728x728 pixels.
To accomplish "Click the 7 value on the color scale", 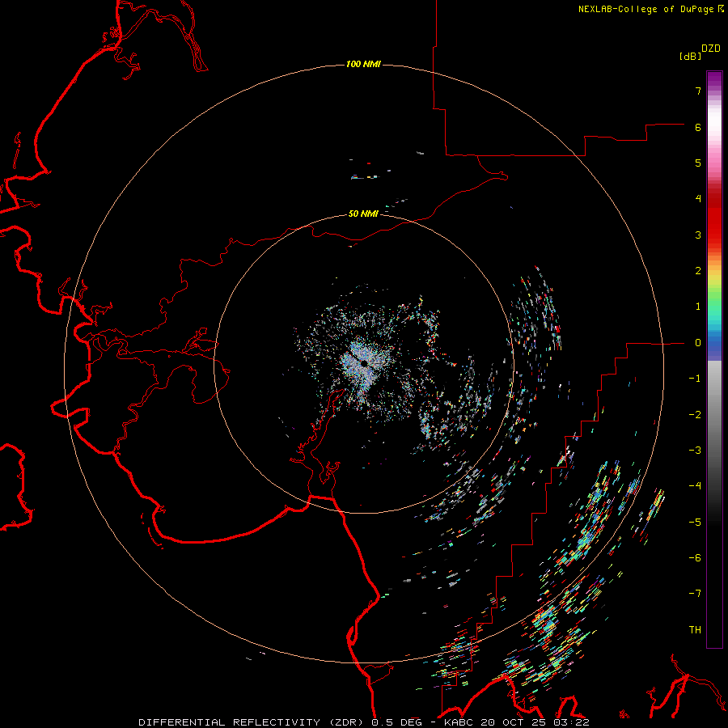I will point(698,91).
